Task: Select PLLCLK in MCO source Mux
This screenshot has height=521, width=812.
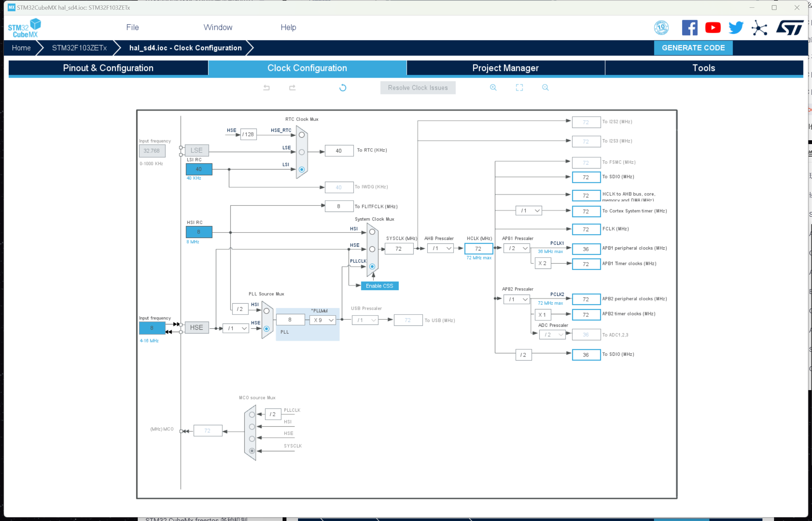Action: click(x=252, y=415)
